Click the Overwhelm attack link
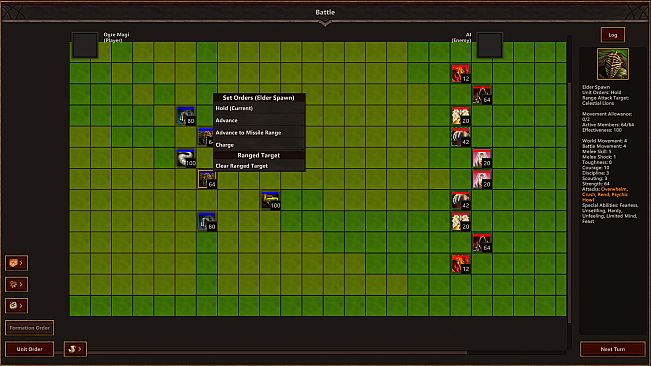 (x=614, y=189)
